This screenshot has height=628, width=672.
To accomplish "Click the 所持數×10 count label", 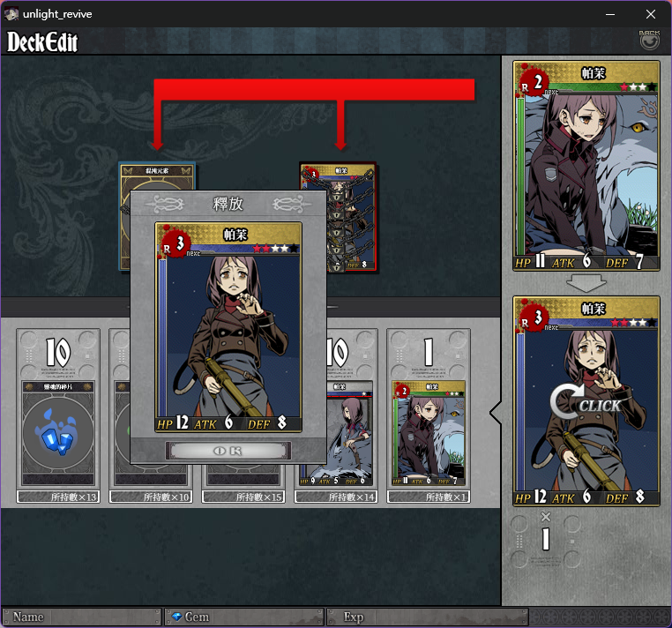I will coord(151,497).
